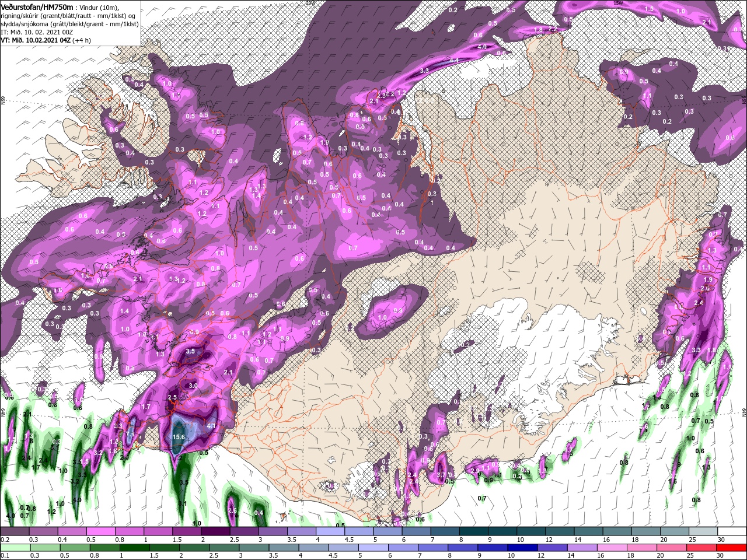The image size is (747, 560).
Task: Pick the white 30 swatch in top scale
Action: click(x=732, y=532)
